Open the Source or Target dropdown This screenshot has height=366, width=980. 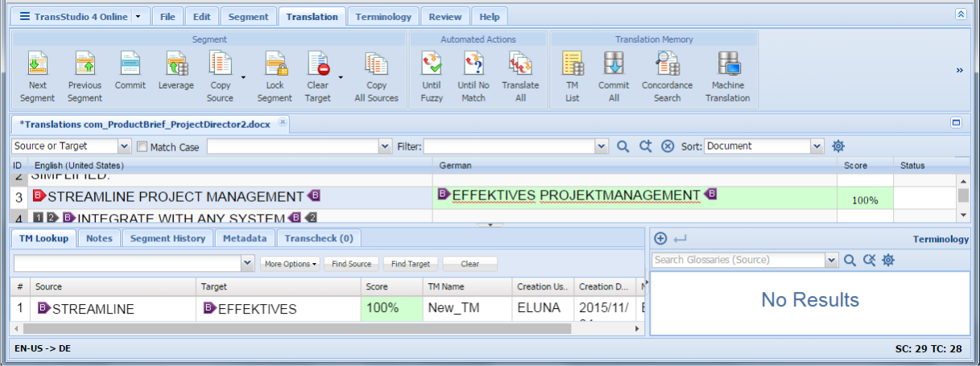point(124,146)
